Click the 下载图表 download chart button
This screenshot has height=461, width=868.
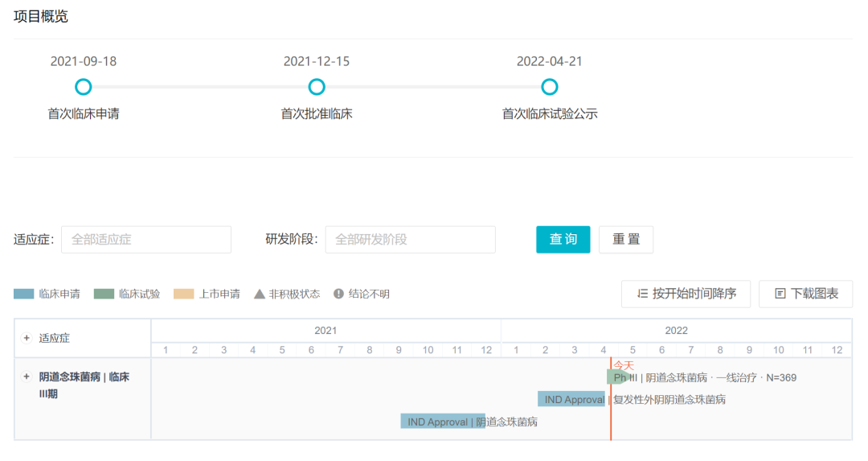tap(805, 294)
